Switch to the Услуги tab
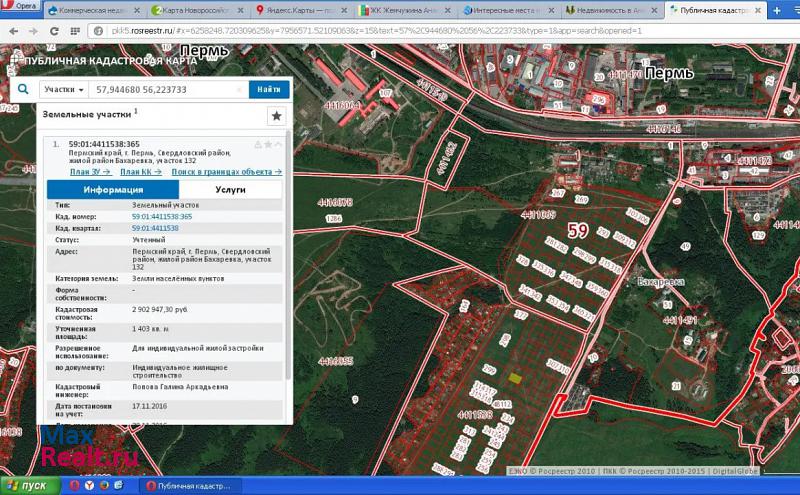 click(230, 189)
